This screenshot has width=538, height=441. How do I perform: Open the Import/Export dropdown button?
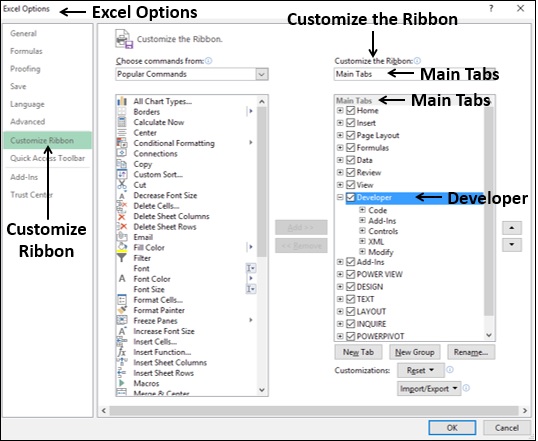(x=429, y=388)
